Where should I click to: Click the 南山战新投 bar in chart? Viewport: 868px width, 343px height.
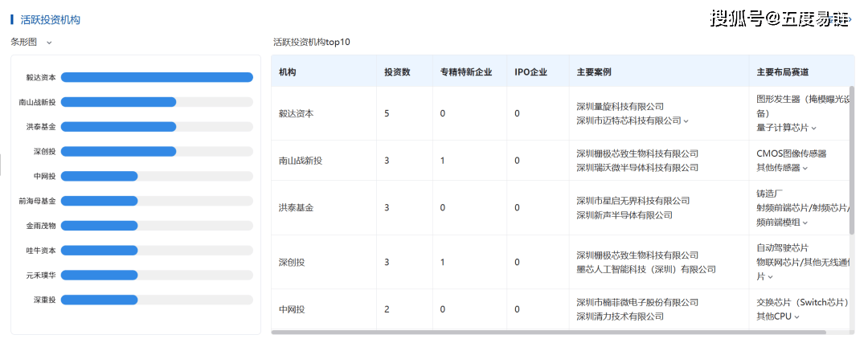[x=118, y=102]
